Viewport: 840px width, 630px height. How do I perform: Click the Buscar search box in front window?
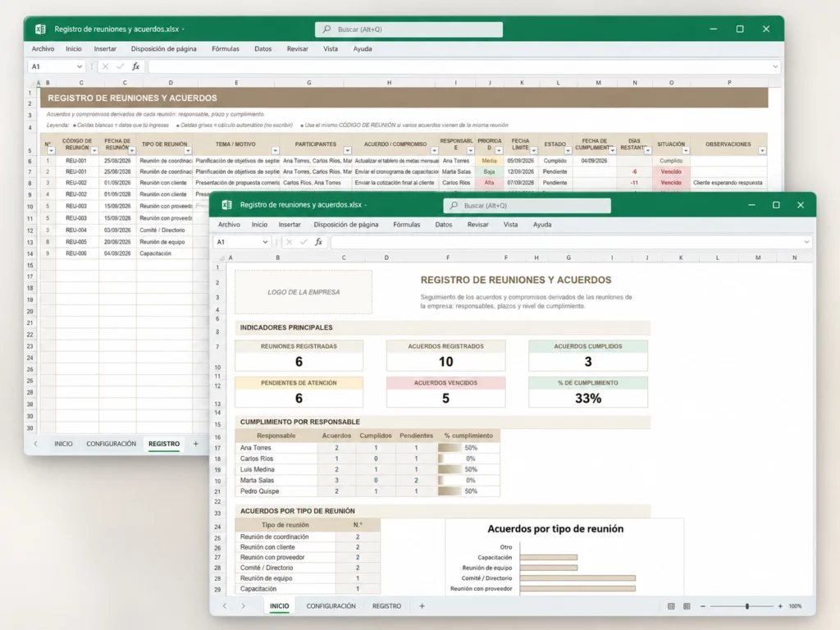(527, 206)
